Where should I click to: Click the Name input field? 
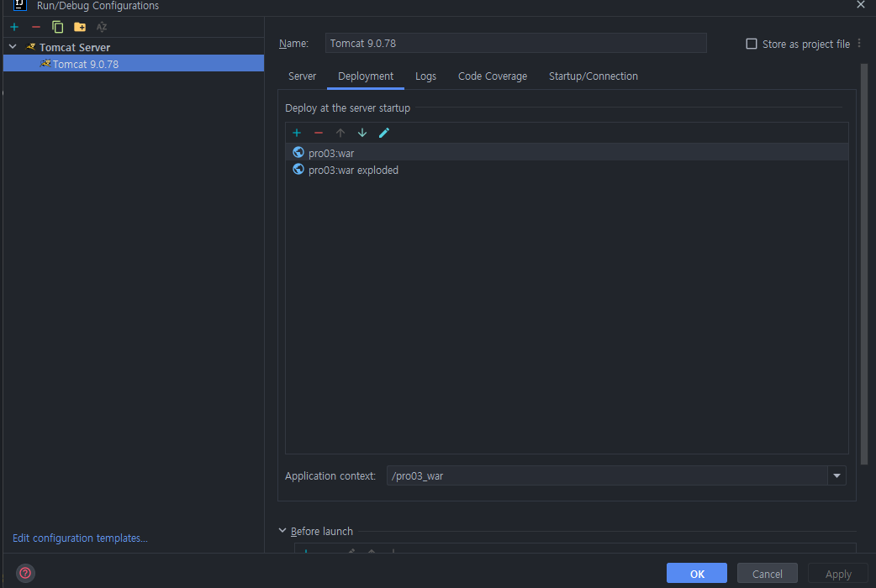(x=515, y=43)
